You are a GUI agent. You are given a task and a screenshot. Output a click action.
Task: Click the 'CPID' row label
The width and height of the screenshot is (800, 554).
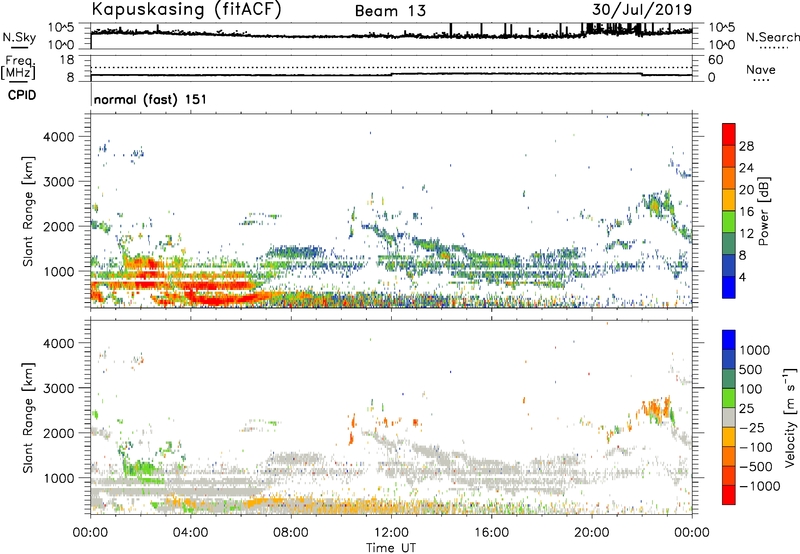pyautogui.click(x=22, y=95)
